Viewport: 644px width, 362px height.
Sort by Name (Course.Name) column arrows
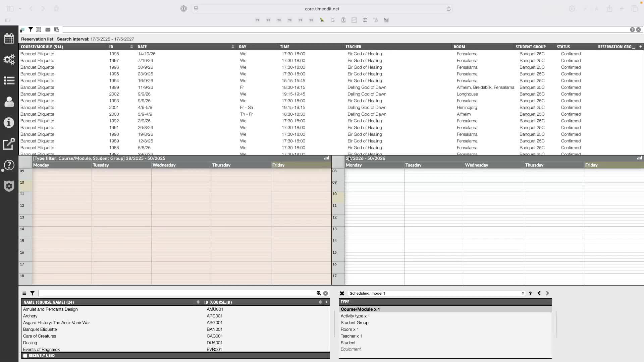coord(198,302)
